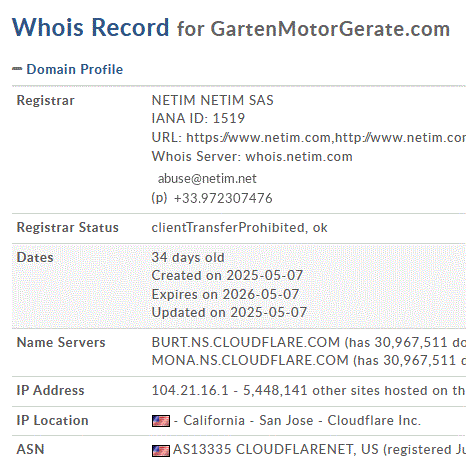Click MONA.NS.CLOUDFLARE.COM name server
Viewport: 467px width, 461px height.
pos(250,361)
